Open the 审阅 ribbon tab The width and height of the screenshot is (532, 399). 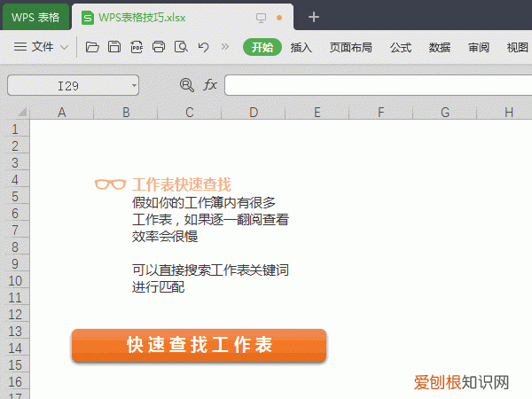pyautogui.click(x=479, y=47)
